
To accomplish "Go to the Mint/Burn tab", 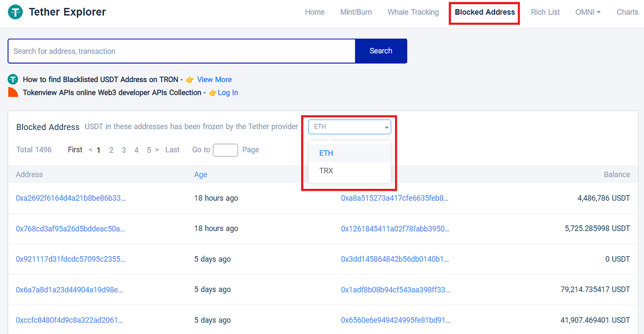I will point(356,12).
